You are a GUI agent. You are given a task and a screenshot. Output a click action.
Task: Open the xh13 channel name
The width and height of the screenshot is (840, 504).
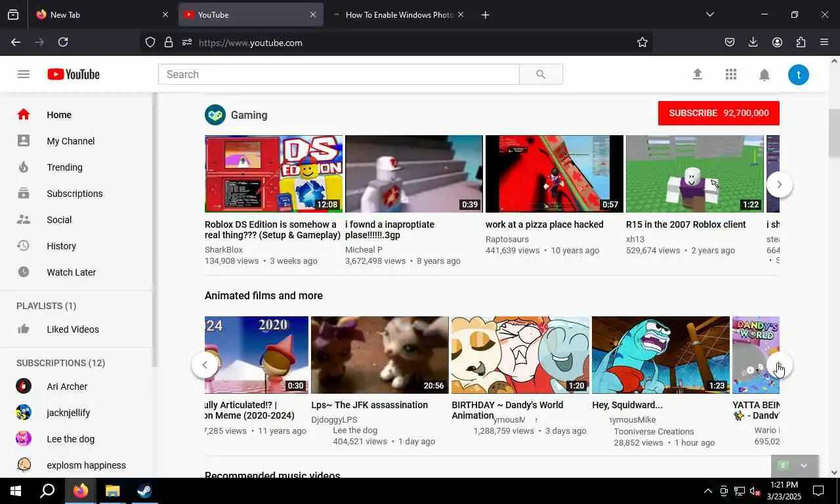pyautogui.click(x=635, y=240)
